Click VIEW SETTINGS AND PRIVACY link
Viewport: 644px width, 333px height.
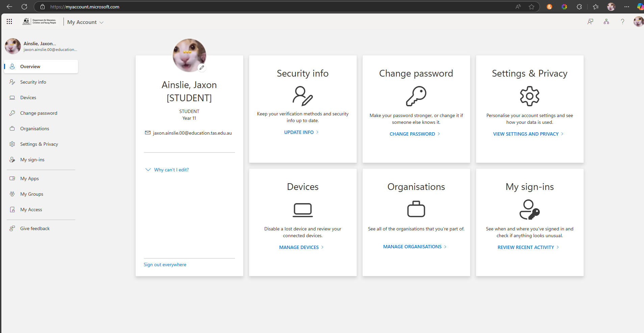point(528,134)
